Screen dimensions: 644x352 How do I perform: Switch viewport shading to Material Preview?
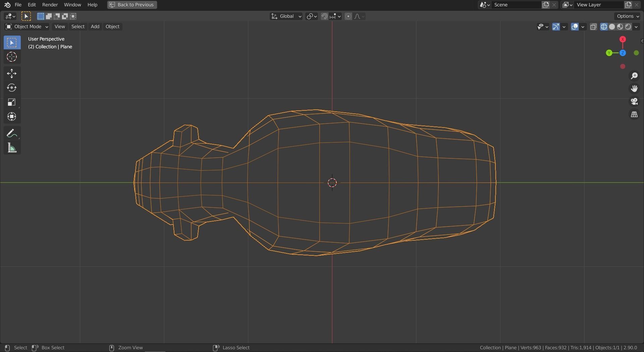pyautogui.click(x=620, y=27)
